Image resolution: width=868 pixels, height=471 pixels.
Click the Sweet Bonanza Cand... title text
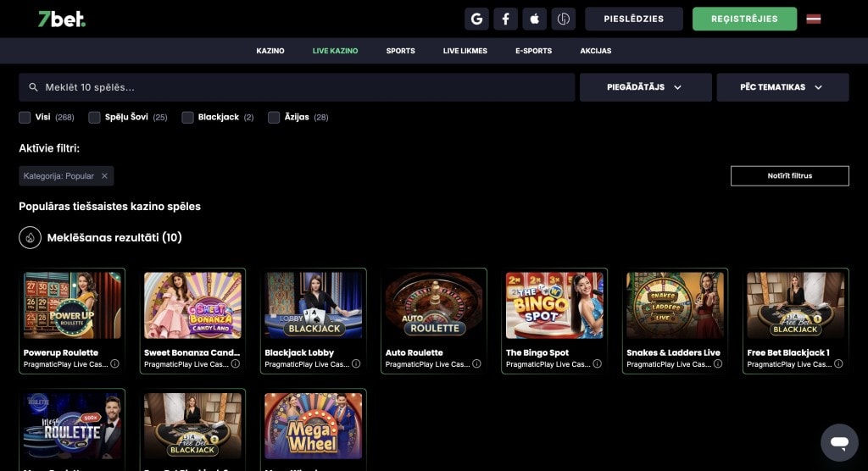[x=192, y=352]
